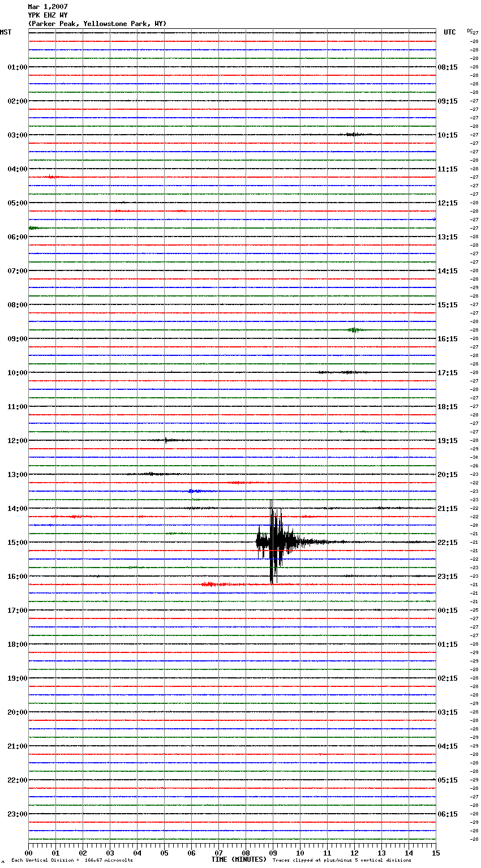Click the UTC "19:15" time label

pos(448,441)
